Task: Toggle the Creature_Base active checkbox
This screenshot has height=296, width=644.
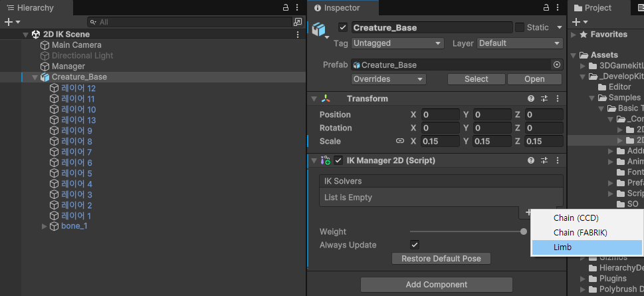Action: [x=343, y=27]
